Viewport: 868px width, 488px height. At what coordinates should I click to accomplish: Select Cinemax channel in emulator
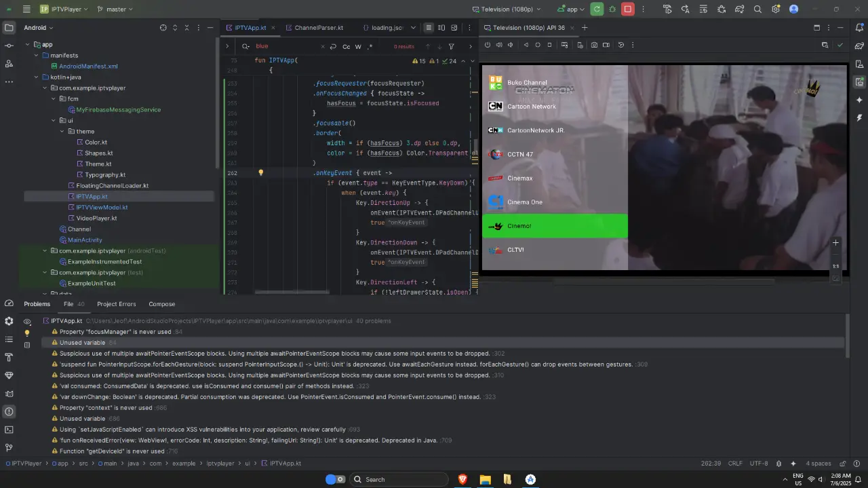pos(555,178)
